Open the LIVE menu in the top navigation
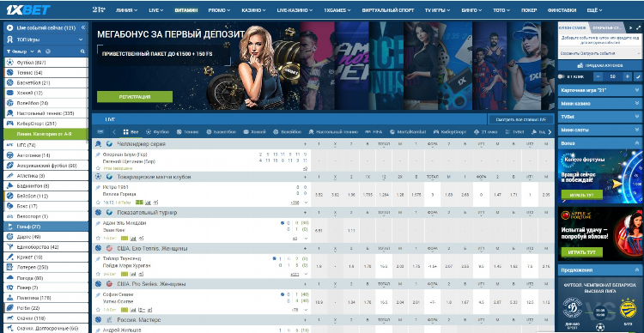 tap(156, 10)
